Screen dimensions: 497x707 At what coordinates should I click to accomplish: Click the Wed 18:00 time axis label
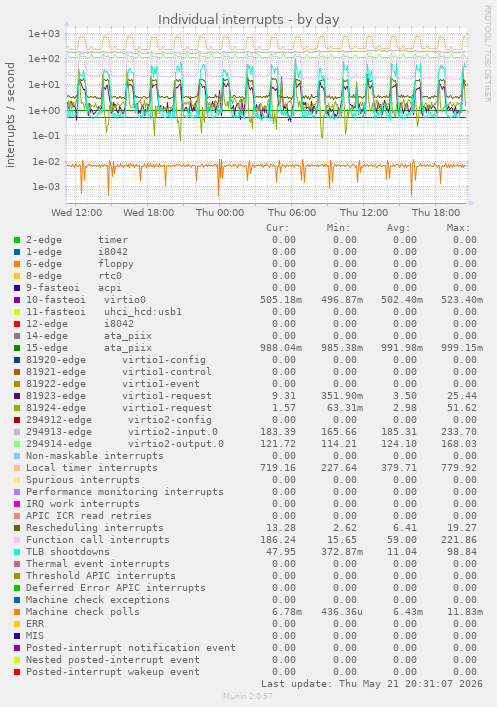[x=148, y=212]
